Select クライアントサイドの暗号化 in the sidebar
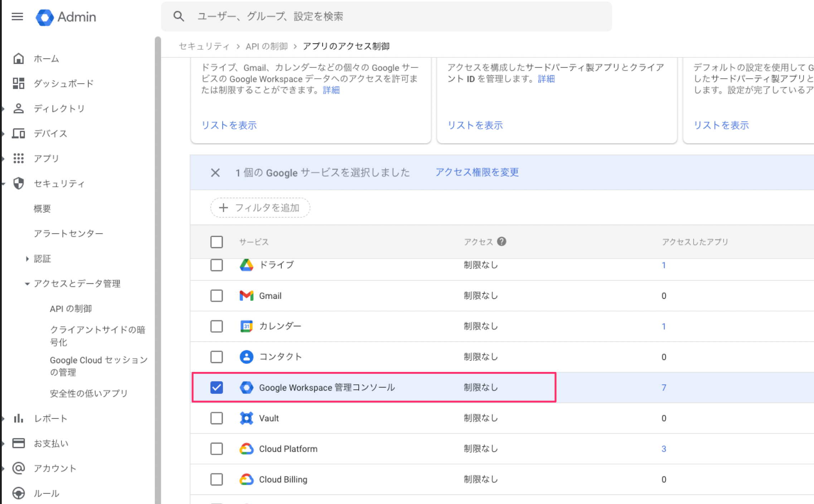814x504 pixels. pyautogui.click(x=98, y=336)
